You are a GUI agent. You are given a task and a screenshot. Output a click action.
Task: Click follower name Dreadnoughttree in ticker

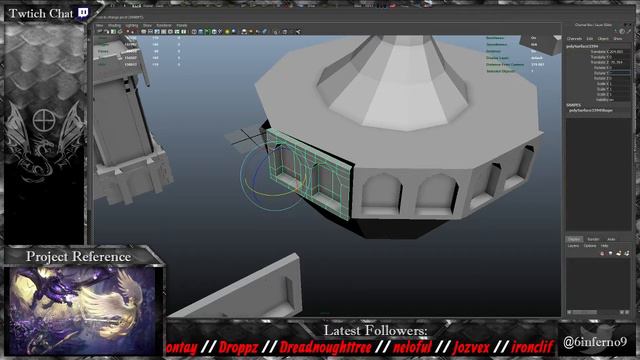coord(325,347)
